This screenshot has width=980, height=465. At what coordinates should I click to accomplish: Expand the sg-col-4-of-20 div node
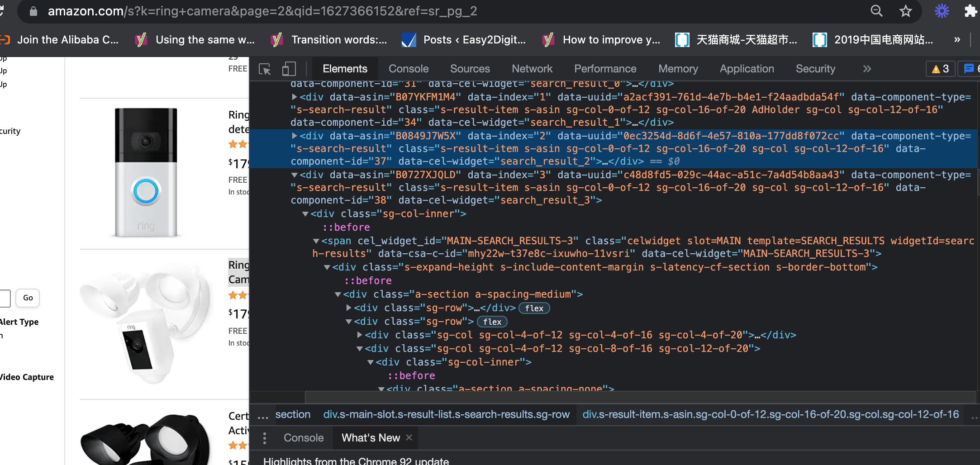point(360,335)
